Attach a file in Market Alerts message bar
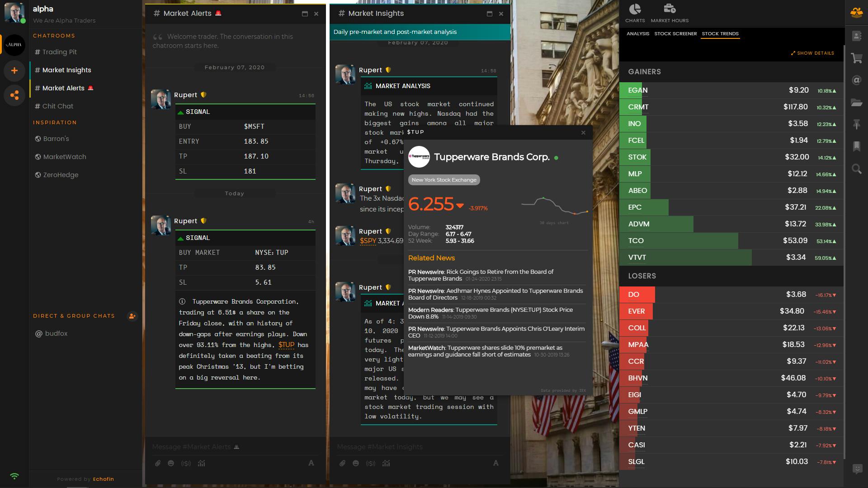This screenshot has width=868, height=488. 157,463
